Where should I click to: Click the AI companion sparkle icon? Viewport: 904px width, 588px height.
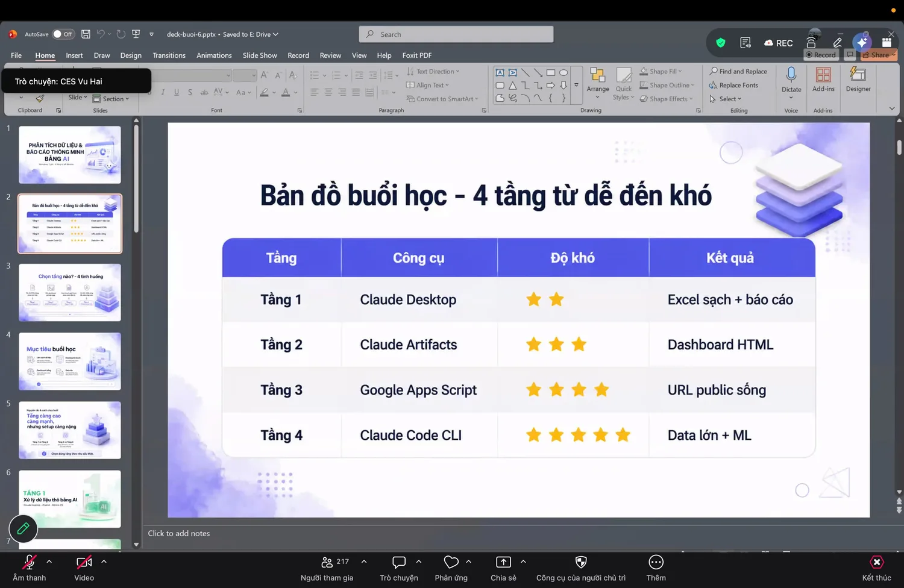coord(862,42)
